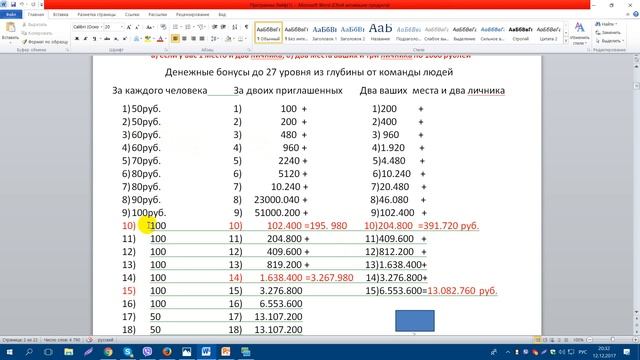640x360 pixels.
Task: Open the Select (Выделить) dropdown
Action: click(609, 41)
